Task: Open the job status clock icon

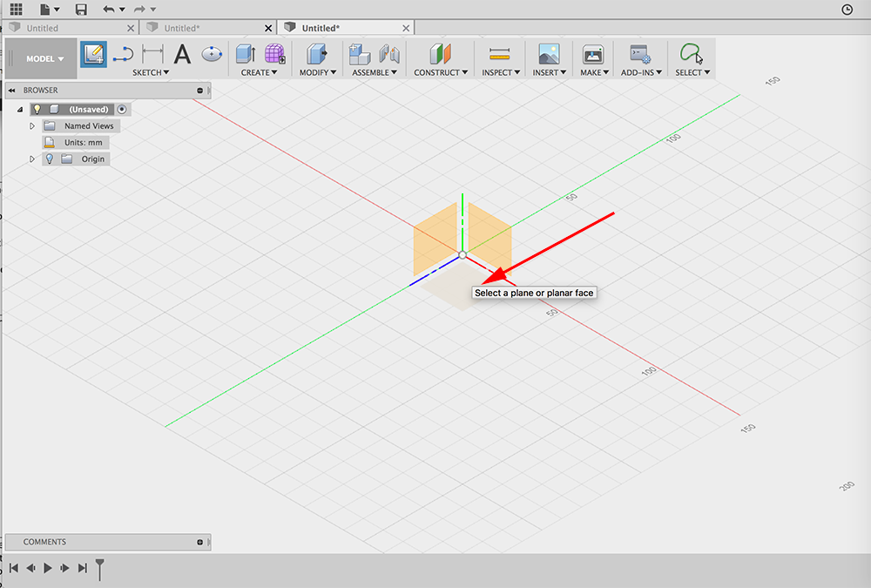Action: [847, 10]
